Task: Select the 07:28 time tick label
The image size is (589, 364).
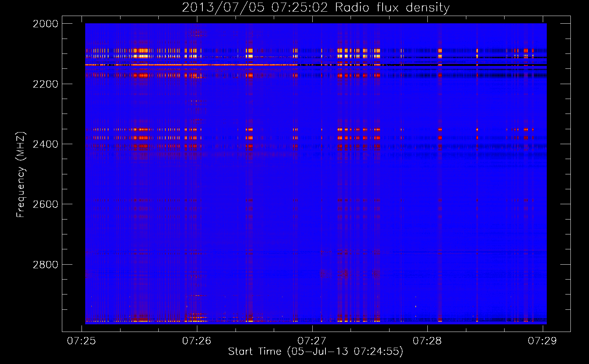Action: 427,341
